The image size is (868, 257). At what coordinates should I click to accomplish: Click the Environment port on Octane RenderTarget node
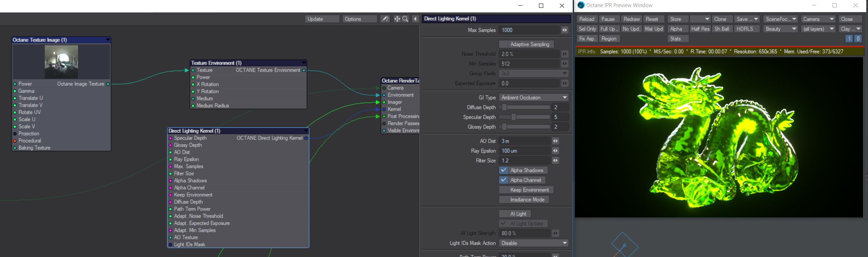(x=384, y=95)
